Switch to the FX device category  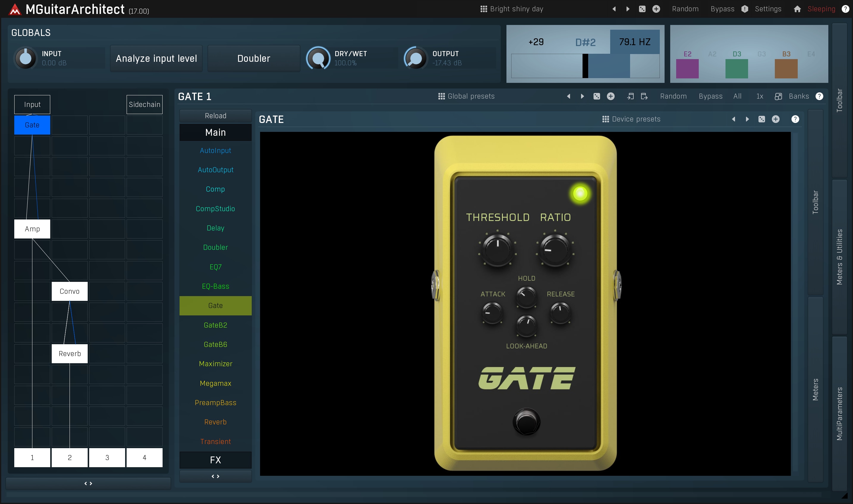pyautogui.click(x=215, y=460)
